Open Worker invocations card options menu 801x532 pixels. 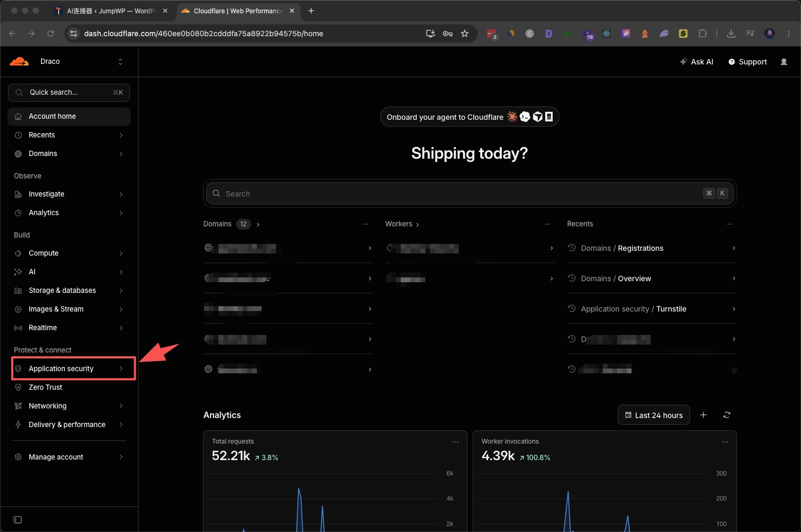point(725,442)
